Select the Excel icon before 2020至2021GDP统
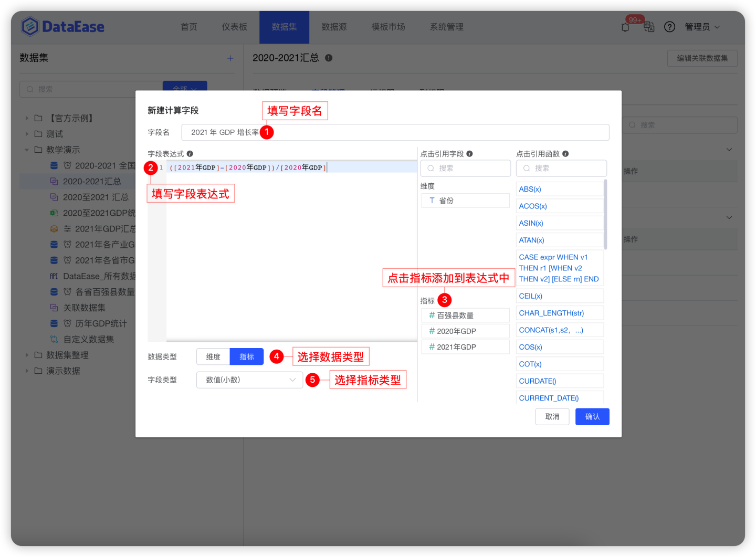Viewport: 756px width, 557px height. (54, 213)
